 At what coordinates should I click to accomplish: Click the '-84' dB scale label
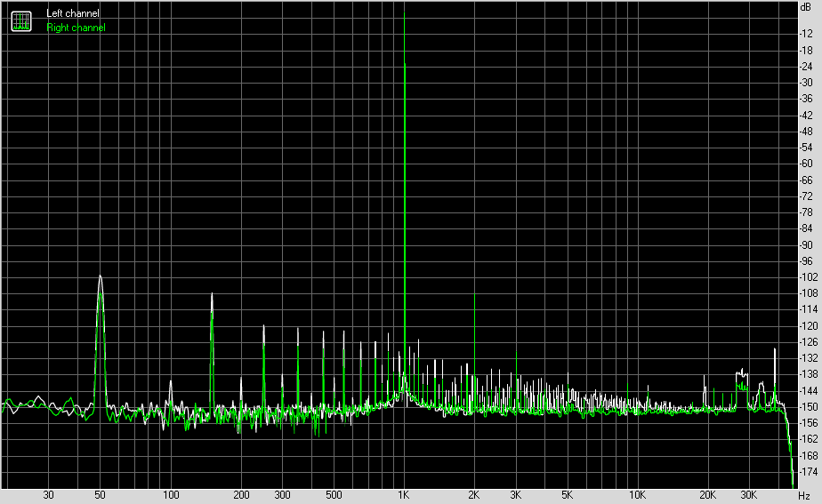pos(806,228)
